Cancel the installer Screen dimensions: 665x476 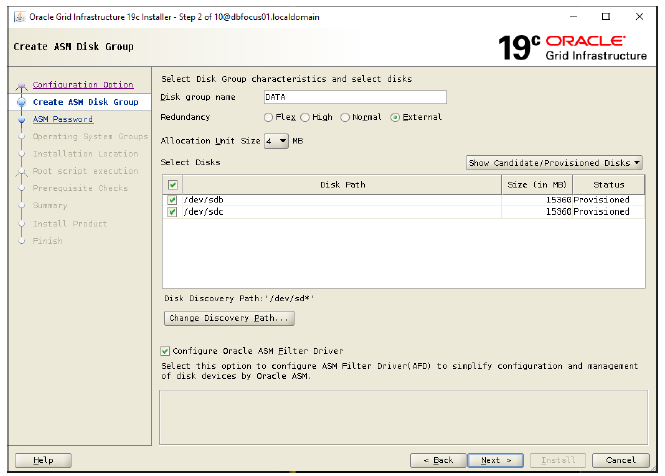[x=620, y=460]
